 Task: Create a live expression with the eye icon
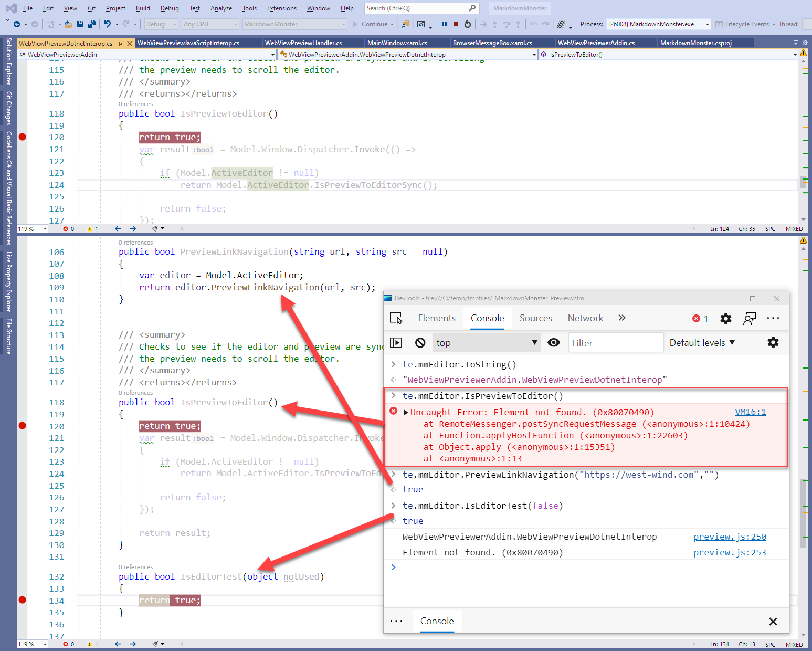(x=553, y=343)
